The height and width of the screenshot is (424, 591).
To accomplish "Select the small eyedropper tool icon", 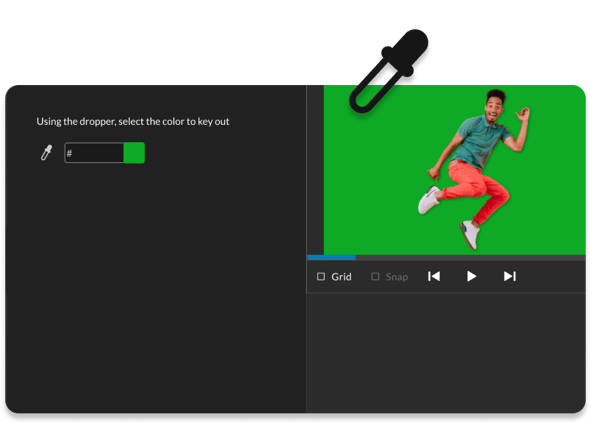I will [46, 153].
